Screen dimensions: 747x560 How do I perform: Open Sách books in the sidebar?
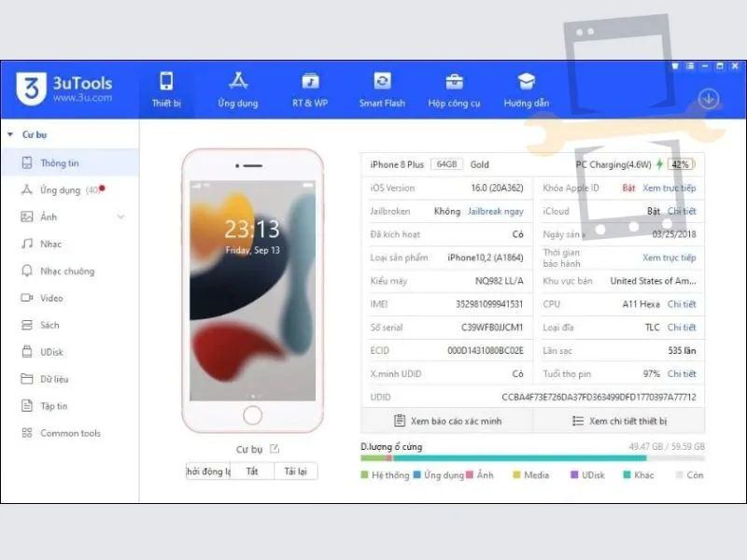point(70,325)
